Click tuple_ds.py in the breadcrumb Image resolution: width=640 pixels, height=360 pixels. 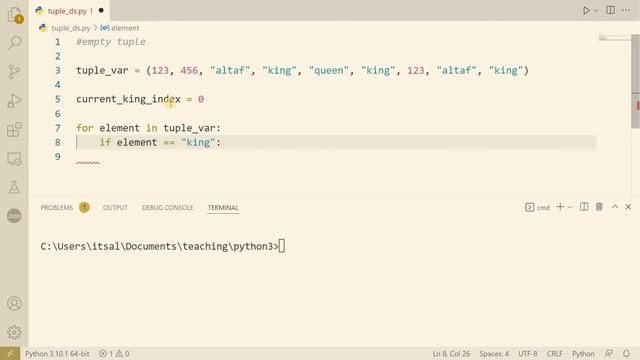pos(71,28)
